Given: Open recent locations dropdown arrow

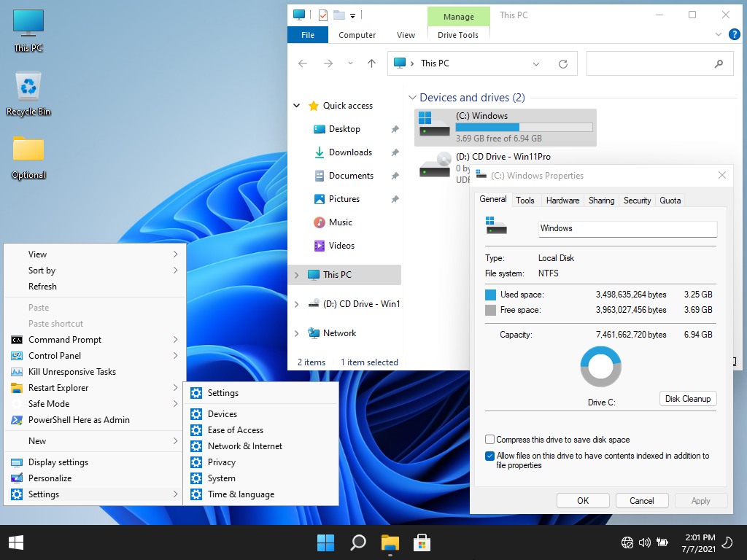Looking at the screenshot, I should click(x=350, y=63).
